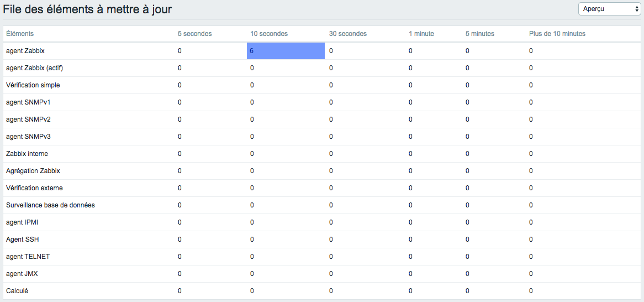Click the 10 secondes column header
Screen dimensions: 644x302
click(269, 34)
